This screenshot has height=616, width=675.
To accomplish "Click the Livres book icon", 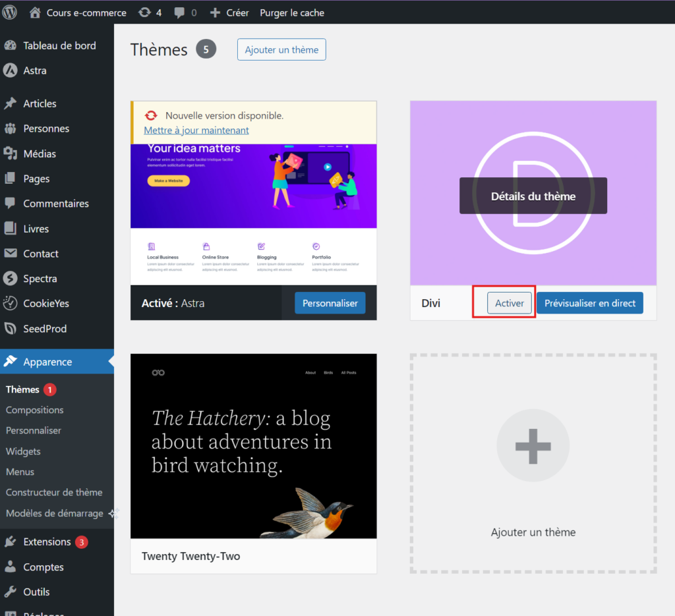I will click(x=11, y=229).
